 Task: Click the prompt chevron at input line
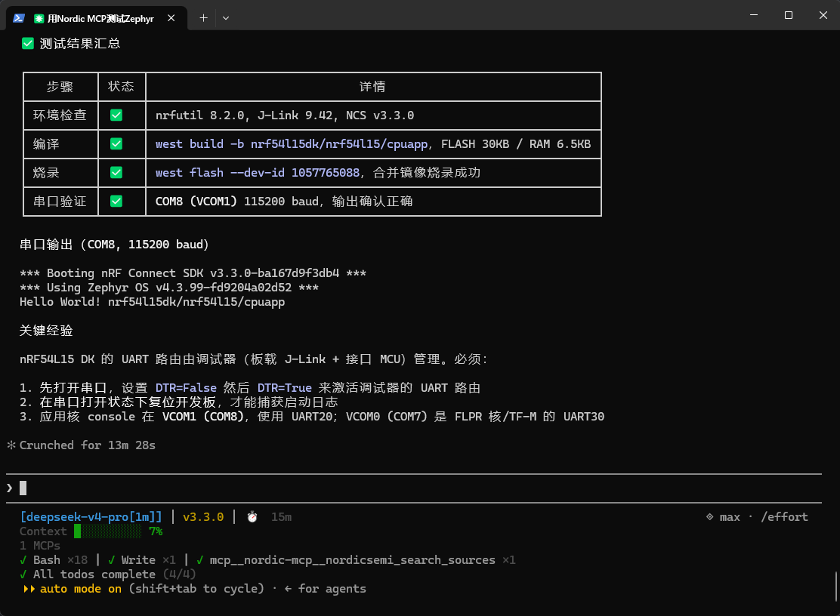click(x=10, y=488)
